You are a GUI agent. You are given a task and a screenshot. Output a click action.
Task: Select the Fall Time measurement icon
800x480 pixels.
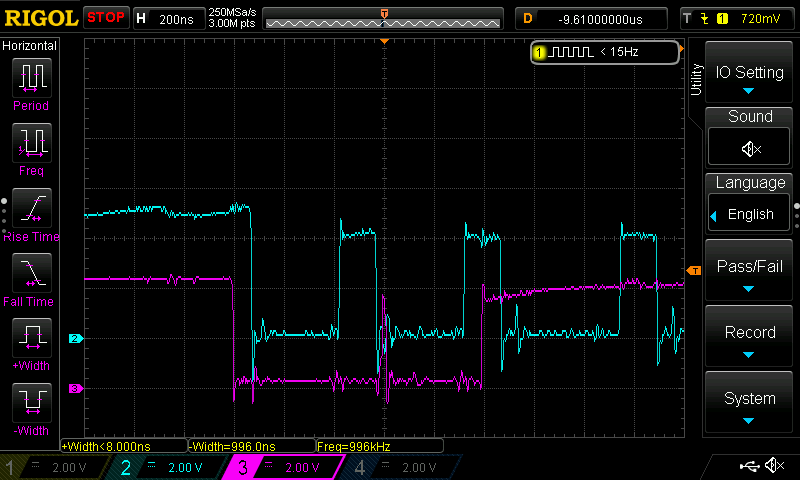pyautogui.click(x=31, y=275)
